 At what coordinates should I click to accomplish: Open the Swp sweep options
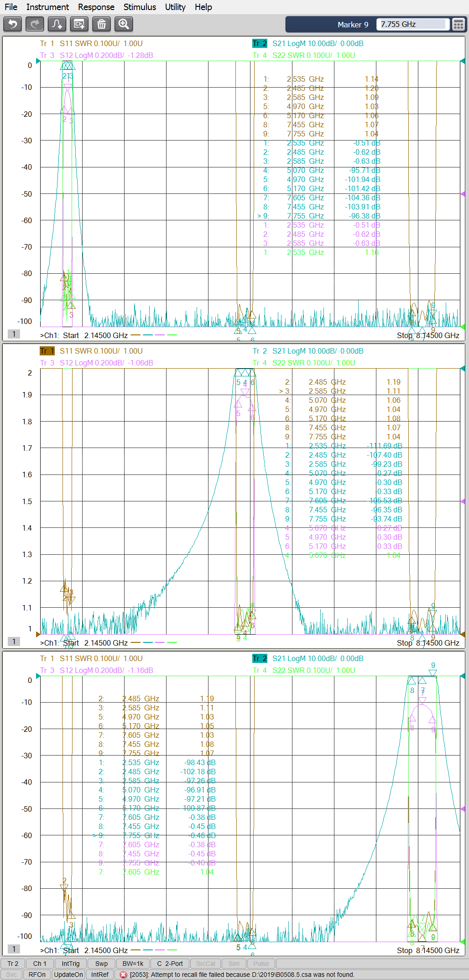pyautogui.click(x=101, y=964)
